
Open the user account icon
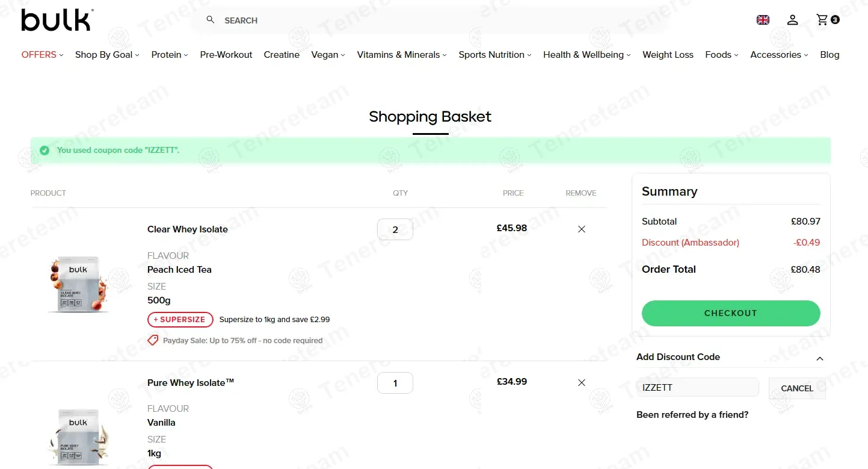point(792,20)
